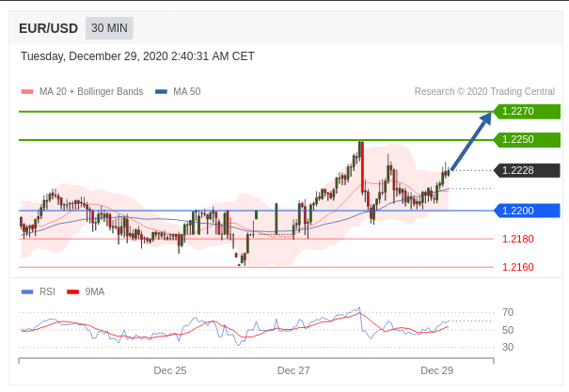This screenshot has height=392, width=569.
Task: Click the RSI 70 axis value
Action: [x=508, y=312]
